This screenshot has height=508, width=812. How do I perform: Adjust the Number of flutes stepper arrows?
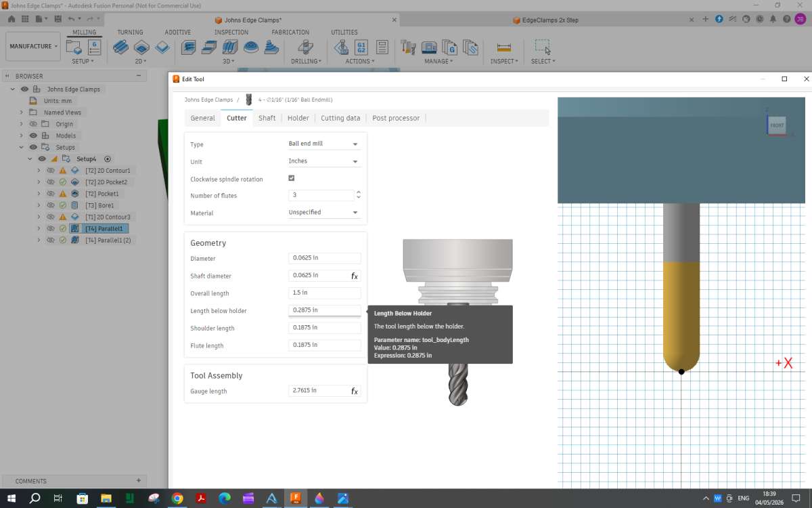click(x=358, y=195)
